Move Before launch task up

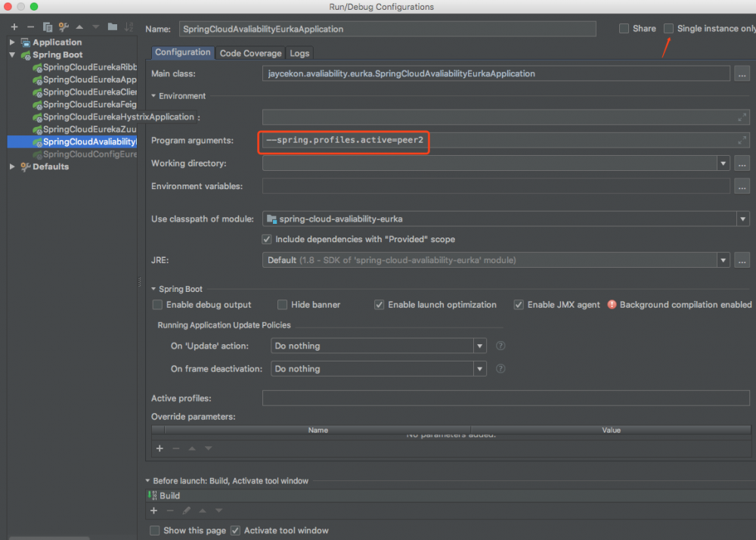point(203,511)
